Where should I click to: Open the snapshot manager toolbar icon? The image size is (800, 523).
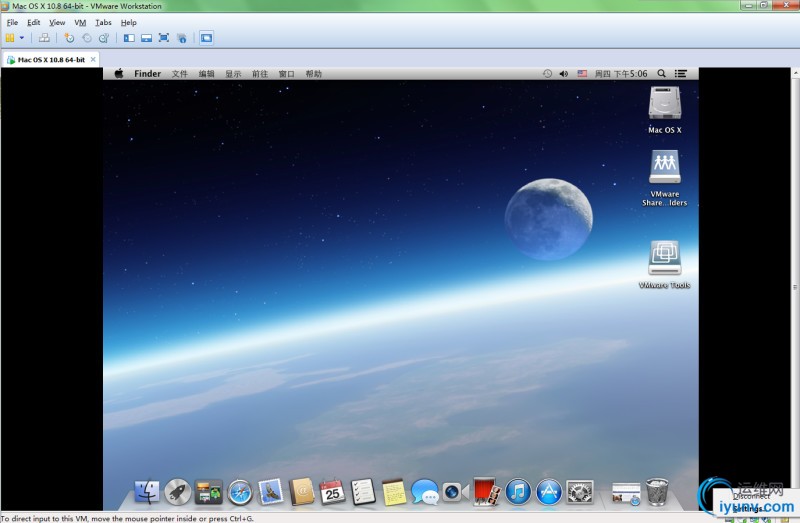104,38
